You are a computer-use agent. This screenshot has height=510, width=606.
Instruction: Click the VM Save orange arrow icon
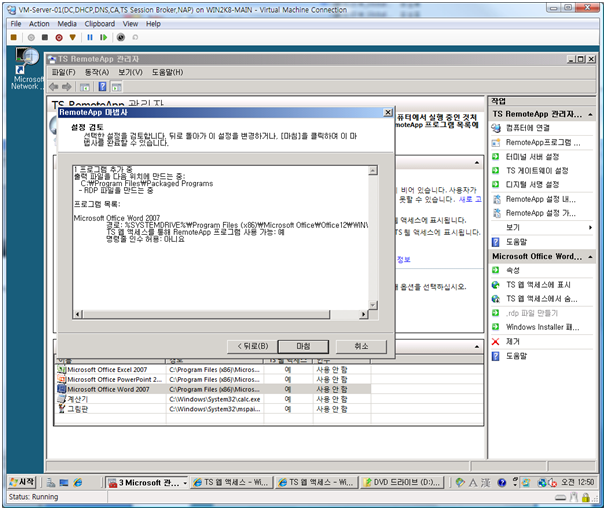pyautogui.click(x=73, y=37)
